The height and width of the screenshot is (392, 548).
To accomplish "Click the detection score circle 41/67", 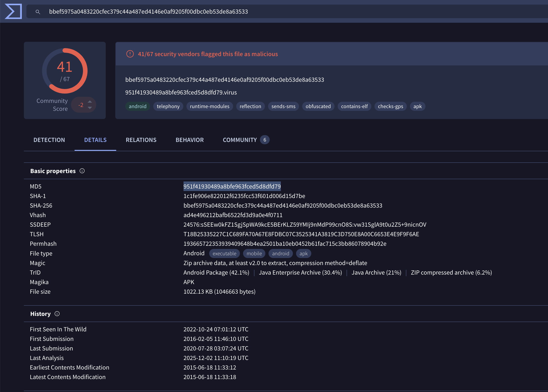I will (65, 71).
